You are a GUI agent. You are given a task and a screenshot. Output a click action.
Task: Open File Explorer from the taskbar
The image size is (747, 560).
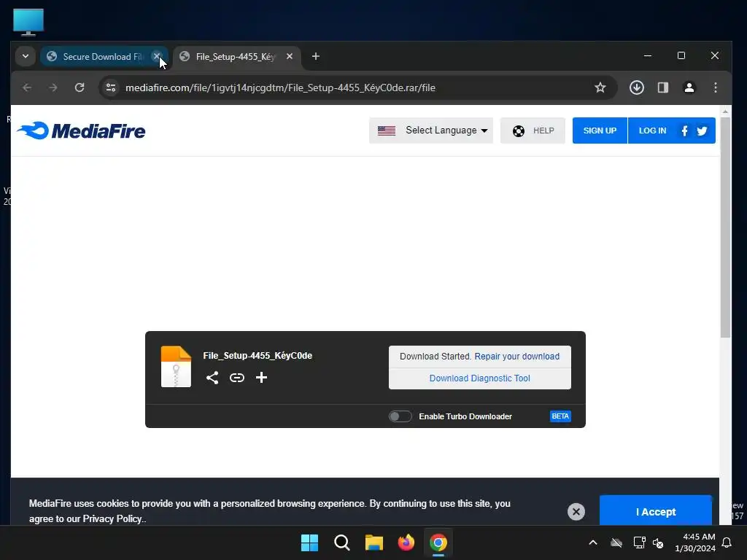point(374,542)
